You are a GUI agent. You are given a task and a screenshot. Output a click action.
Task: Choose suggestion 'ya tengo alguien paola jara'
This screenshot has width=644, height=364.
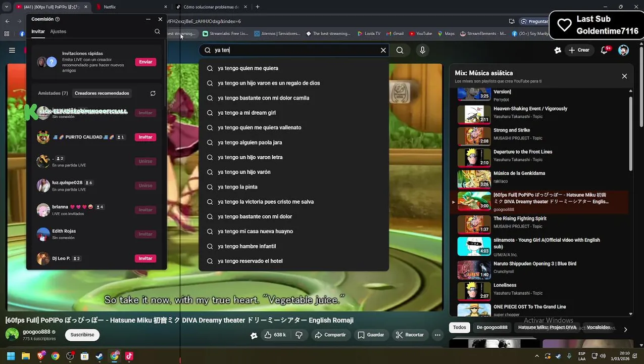pos(293,143)
